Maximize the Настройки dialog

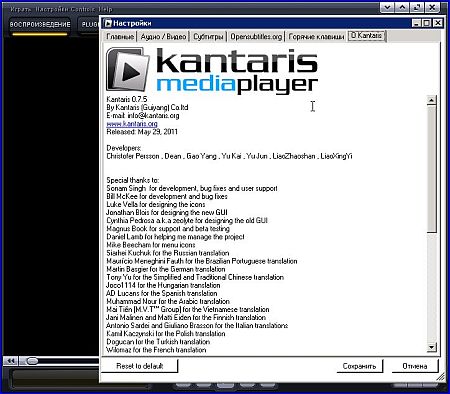click(427, 23)
